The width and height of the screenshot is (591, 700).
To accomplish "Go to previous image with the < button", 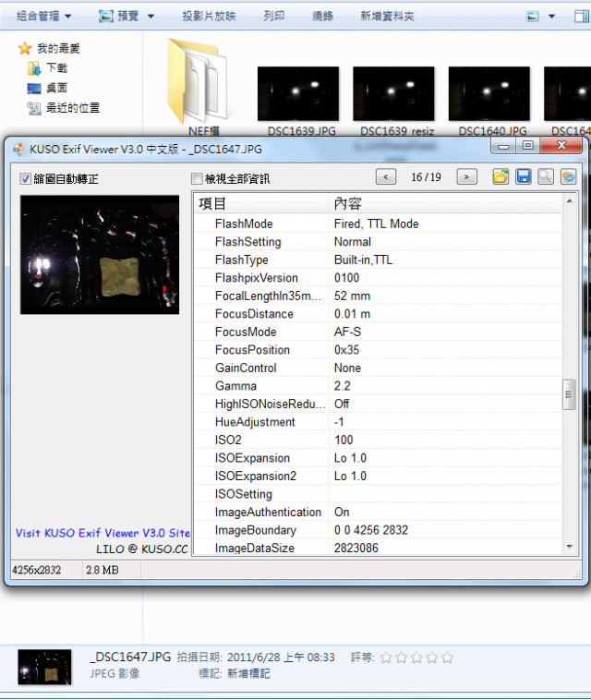I will (386, 176).
